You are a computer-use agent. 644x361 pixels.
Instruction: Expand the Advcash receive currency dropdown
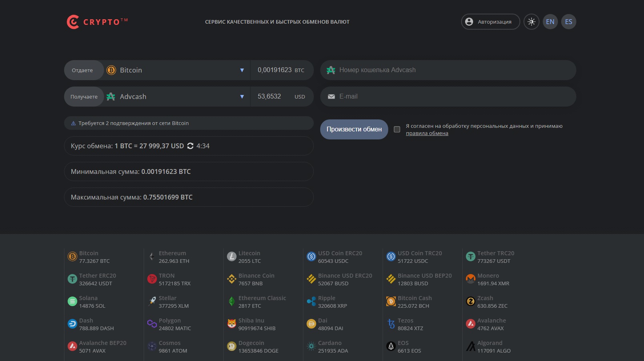242,97
